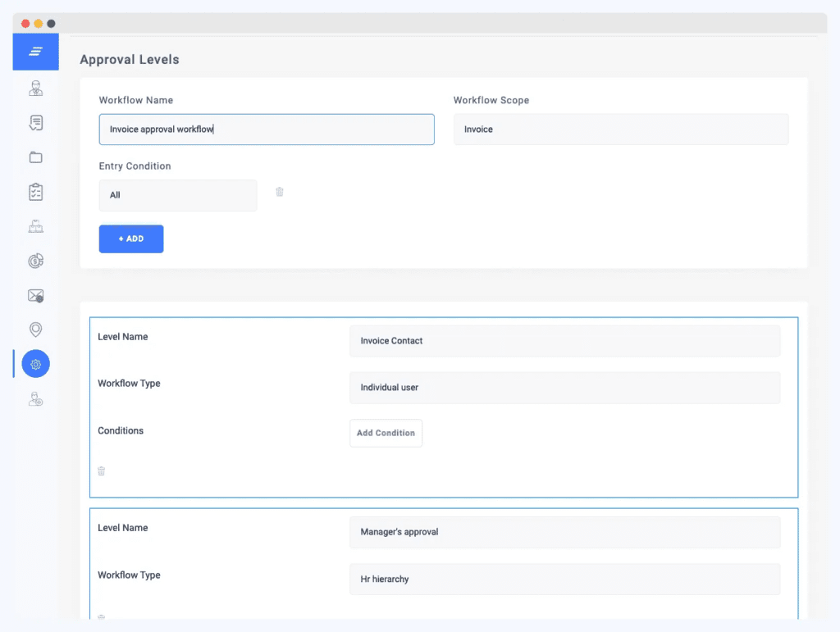Edit the Invoice Contact level name field
The width and height of the screenshot is (840, 632).
(x=565, y=341)
